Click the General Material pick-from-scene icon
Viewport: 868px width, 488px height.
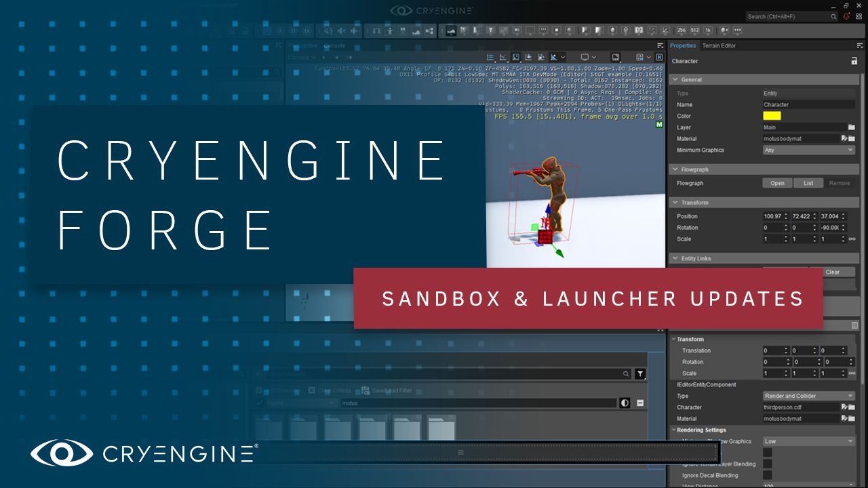click(x=844, y=138)
